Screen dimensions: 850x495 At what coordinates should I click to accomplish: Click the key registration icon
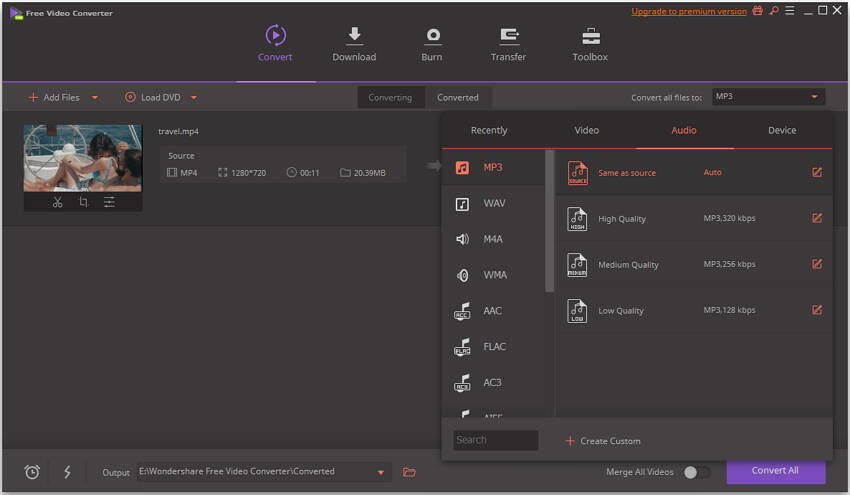pyautogui.click(x=774, y=10)
